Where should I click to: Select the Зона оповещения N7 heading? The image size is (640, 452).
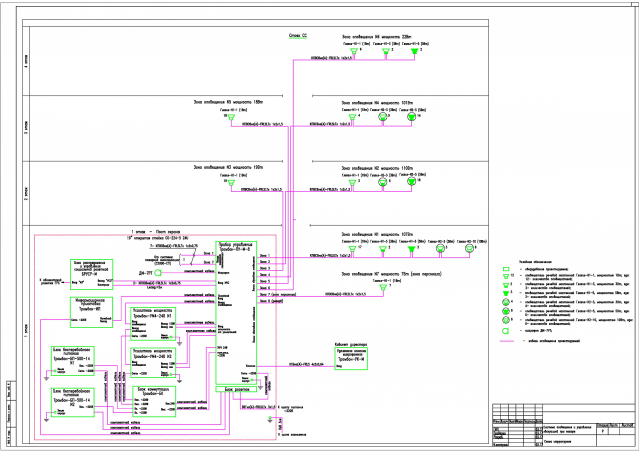[391, 274]
